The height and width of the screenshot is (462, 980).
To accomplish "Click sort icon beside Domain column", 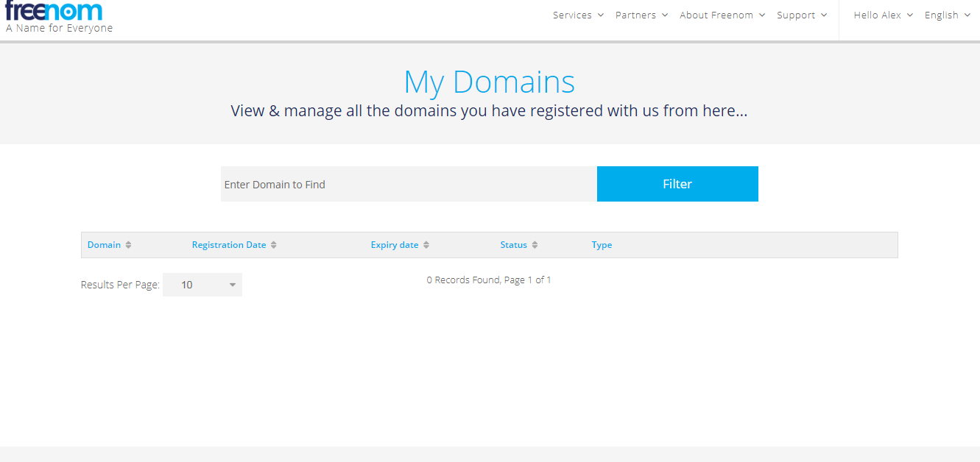I will tap(128, 245).
